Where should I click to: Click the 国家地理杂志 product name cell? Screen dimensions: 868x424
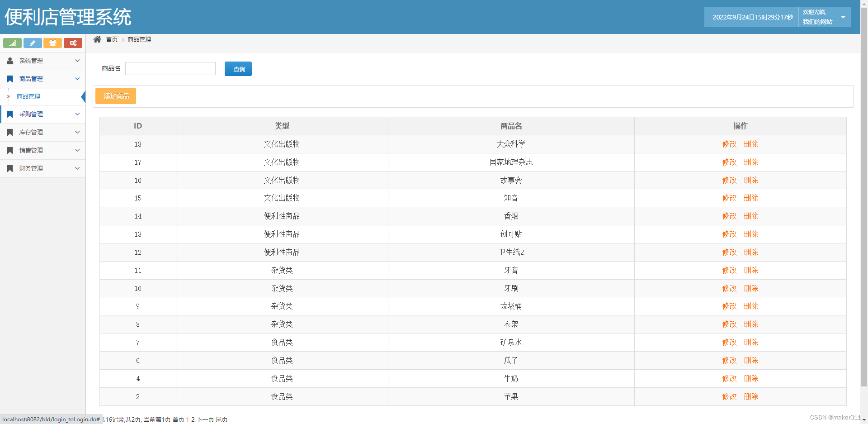pyautogui.click(x=511, y=162)
